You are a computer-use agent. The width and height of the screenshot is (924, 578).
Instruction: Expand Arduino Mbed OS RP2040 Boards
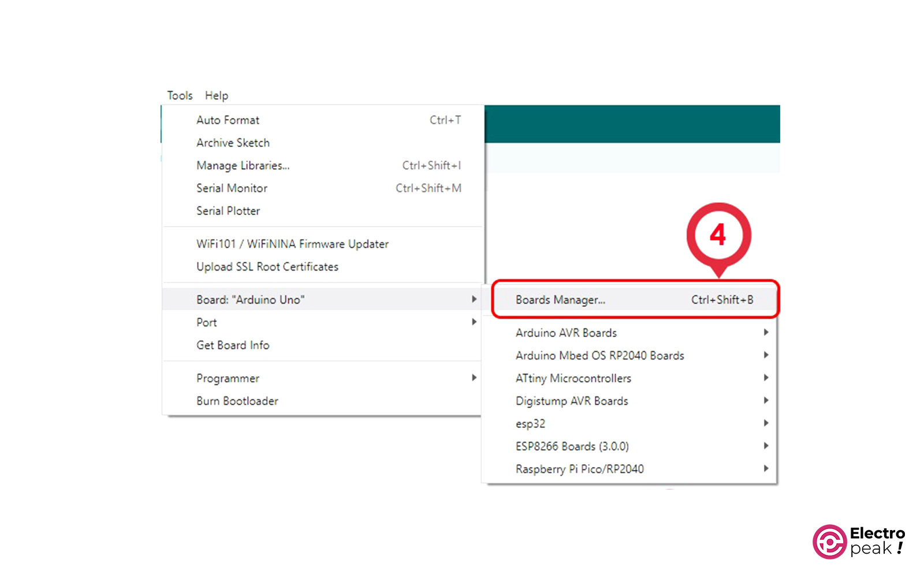[599, 355]
